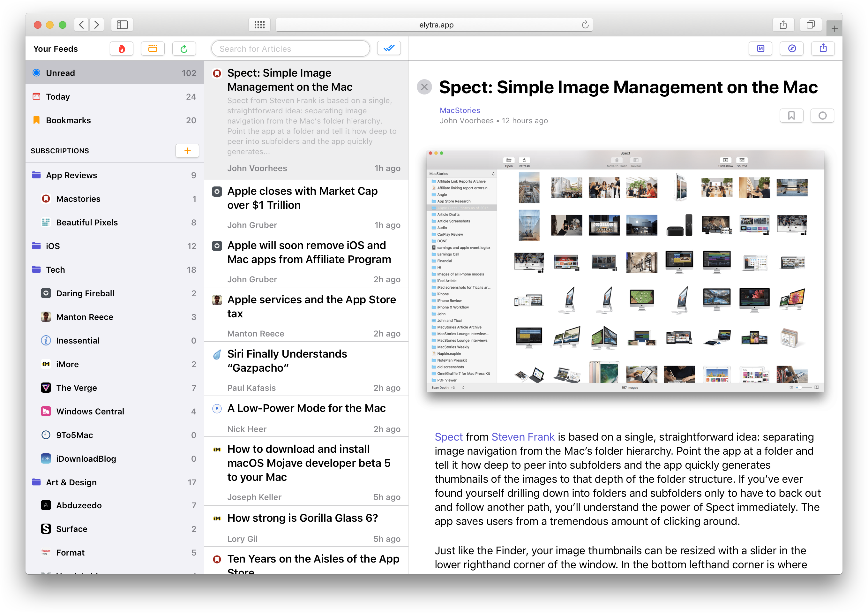Go forward with Safari forward arrow

pos(96,25)
